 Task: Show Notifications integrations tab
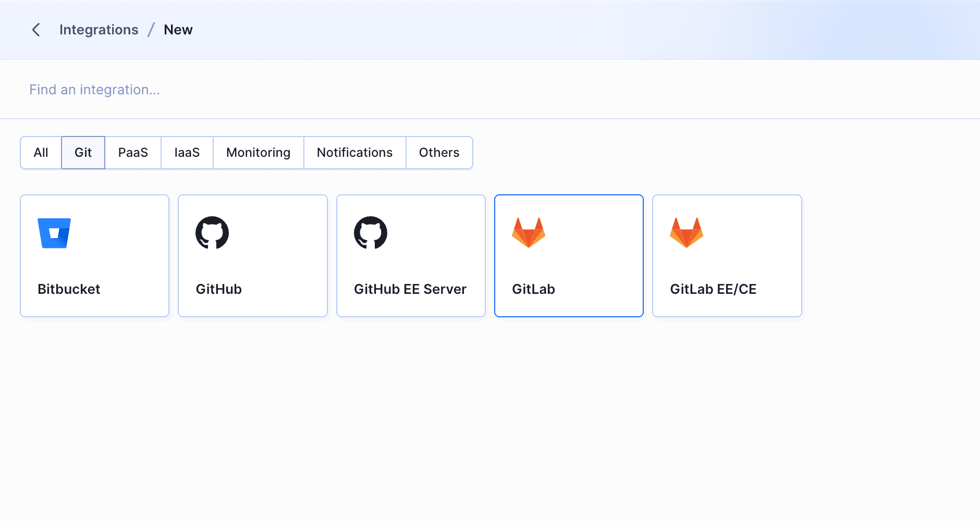(355, 153)
